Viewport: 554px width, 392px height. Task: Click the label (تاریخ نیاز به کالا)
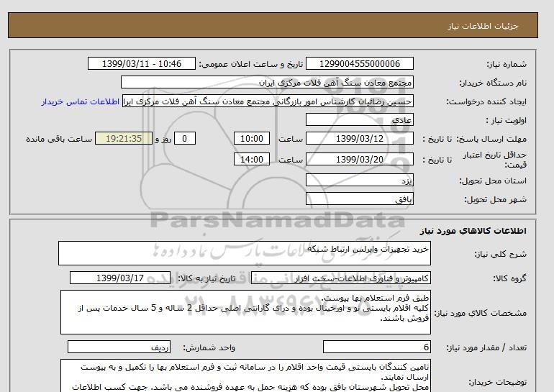click(206, 278)
